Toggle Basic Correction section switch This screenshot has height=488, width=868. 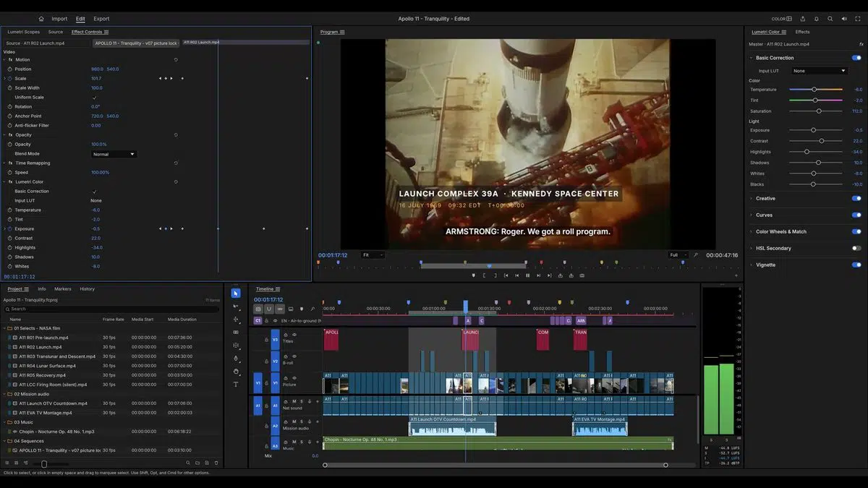coord(856,58)
